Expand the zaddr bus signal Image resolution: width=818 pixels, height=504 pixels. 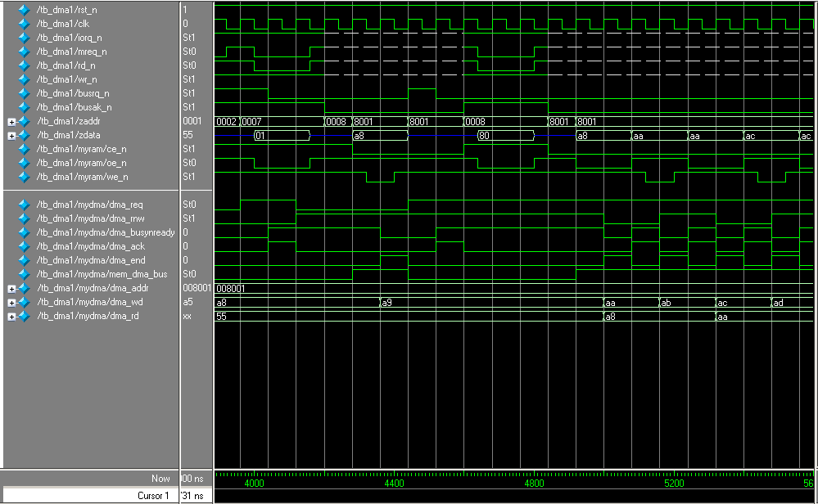point(11,121)
